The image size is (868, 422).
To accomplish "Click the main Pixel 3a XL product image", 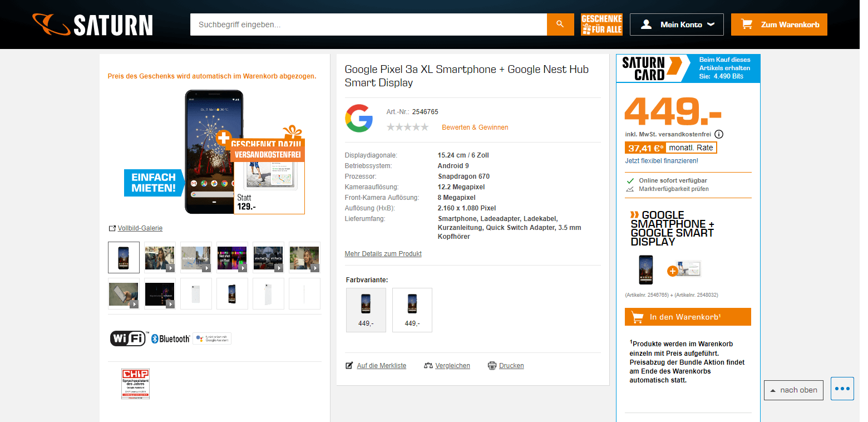I will (214, 151).
